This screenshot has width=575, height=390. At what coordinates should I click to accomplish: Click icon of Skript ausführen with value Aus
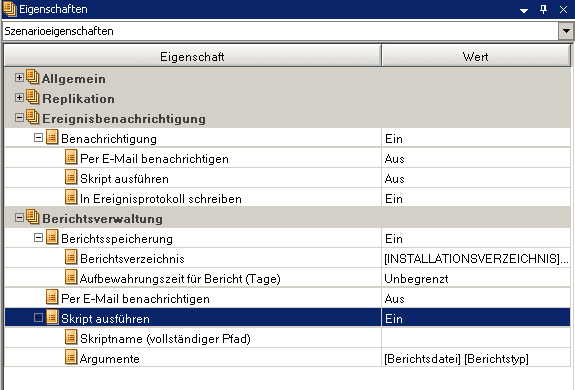click(x=71, y=177)
